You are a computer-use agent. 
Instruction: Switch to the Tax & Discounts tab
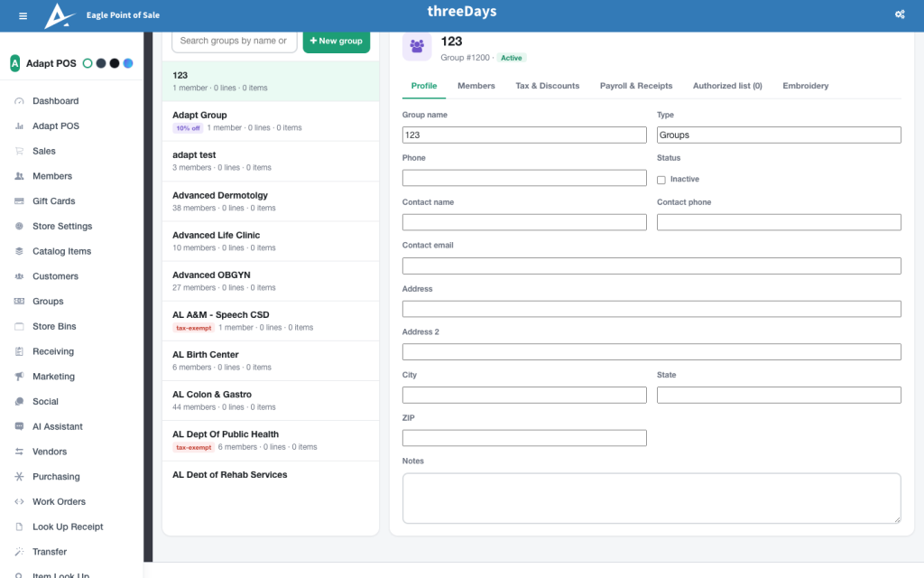tap(547, 86)
